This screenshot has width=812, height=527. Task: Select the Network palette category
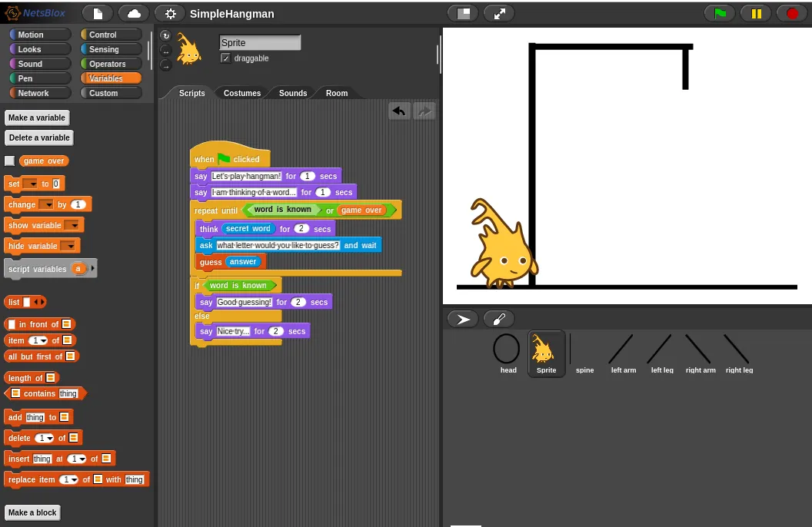tap(41, 93)
